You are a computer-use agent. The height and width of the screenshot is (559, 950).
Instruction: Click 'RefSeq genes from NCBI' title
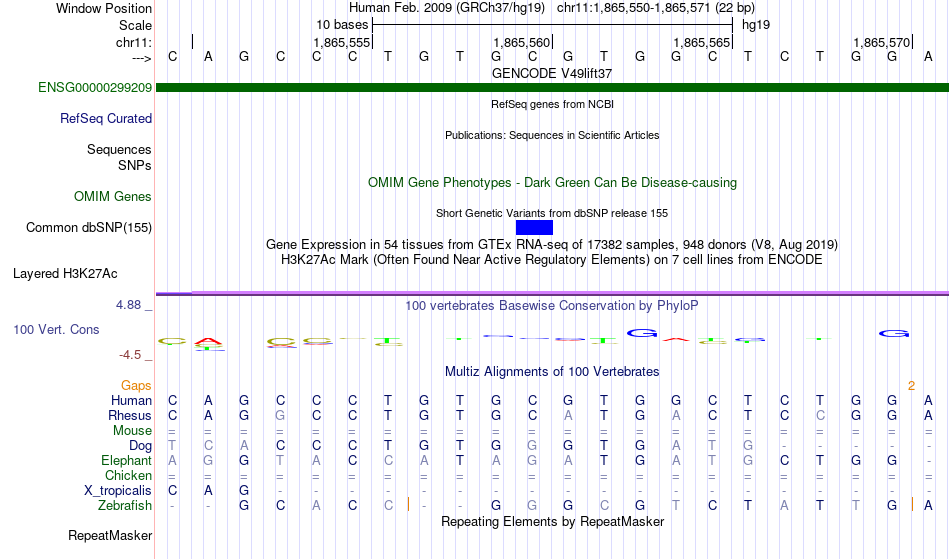click(x=552, y=104)
